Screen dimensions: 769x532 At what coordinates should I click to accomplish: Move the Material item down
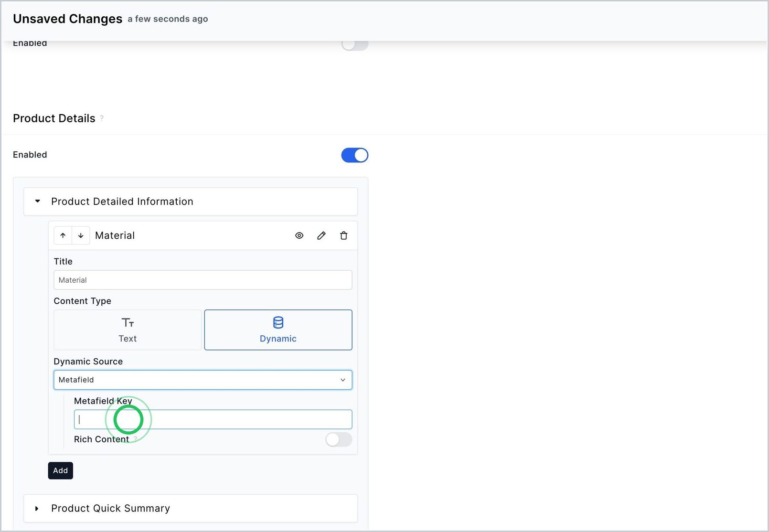point(81,235)
